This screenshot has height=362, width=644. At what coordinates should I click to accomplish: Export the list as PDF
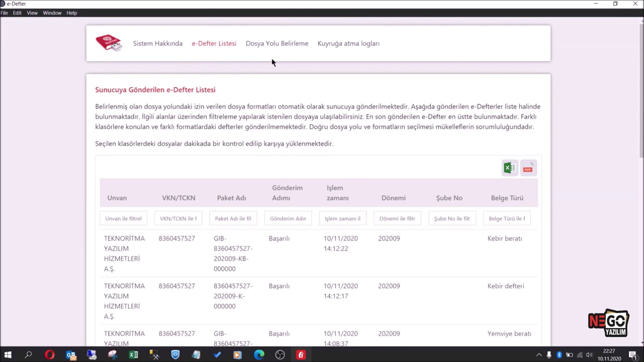(528, 168)
